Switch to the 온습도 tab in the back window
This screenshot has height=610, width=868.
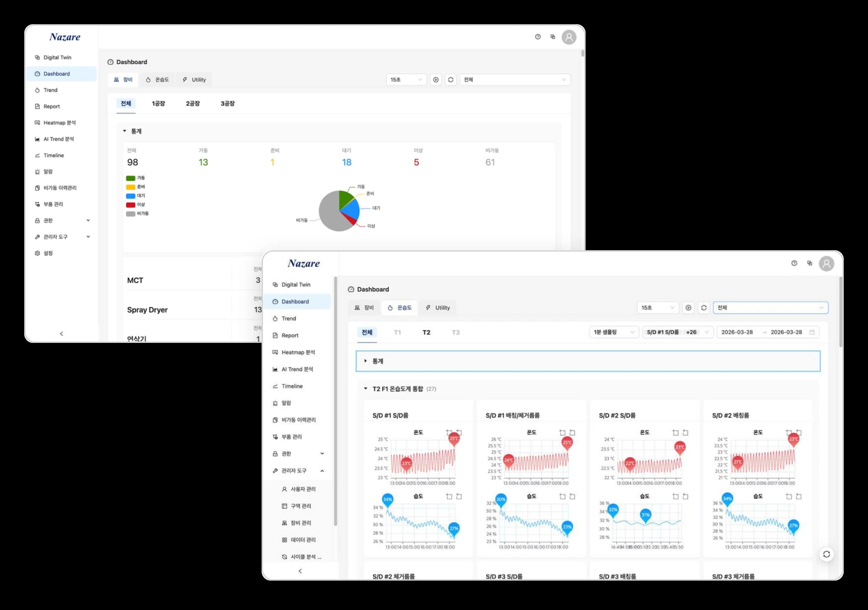158,80
